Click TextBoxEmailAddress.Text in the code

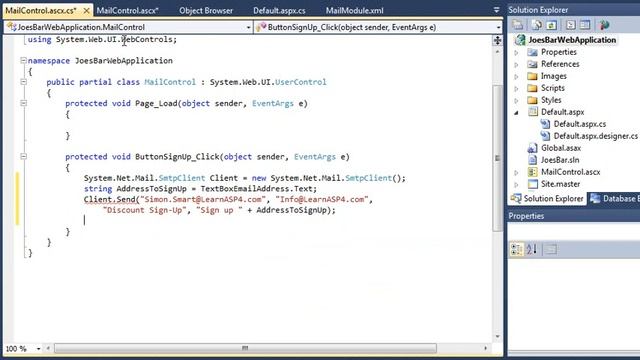(x=256, y=189)
